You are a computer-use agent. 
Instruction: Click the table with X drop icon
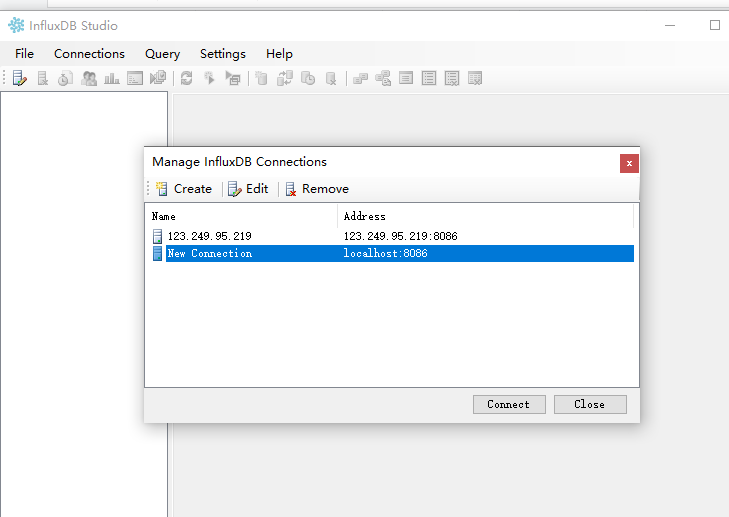tap(475, 78)
